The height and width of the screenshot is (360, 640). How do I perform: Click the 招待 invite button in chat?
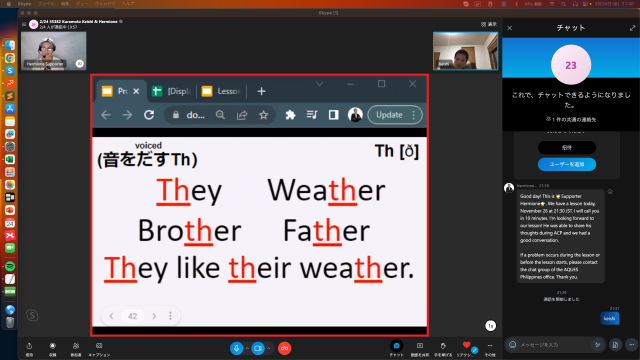coord(567,147)
